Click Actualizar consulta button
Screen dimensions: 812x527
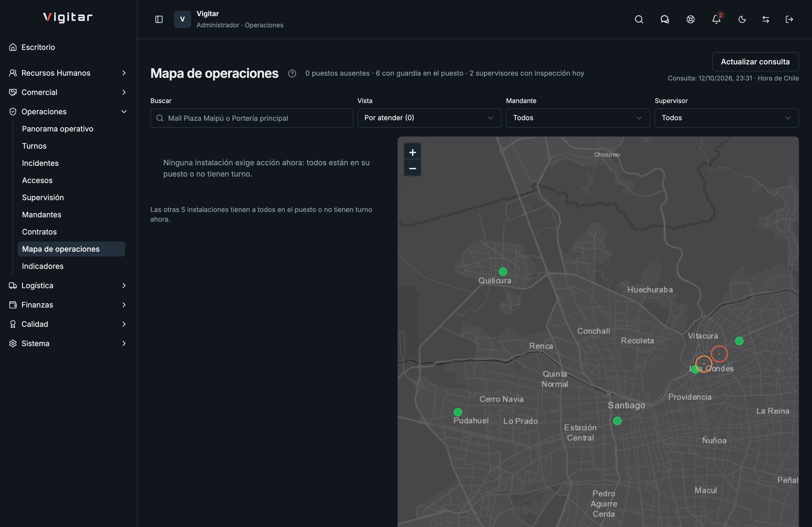pos(755,62)
